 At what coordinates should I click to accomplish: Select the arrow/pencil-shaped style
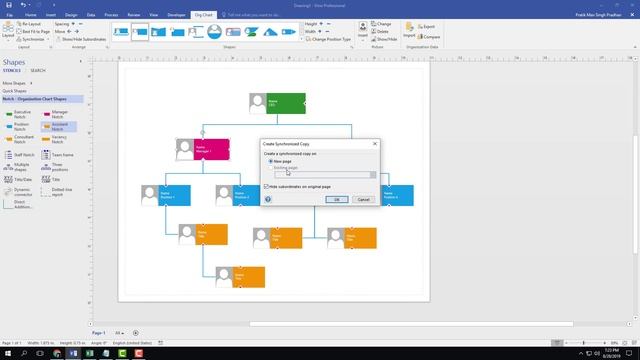289,31
